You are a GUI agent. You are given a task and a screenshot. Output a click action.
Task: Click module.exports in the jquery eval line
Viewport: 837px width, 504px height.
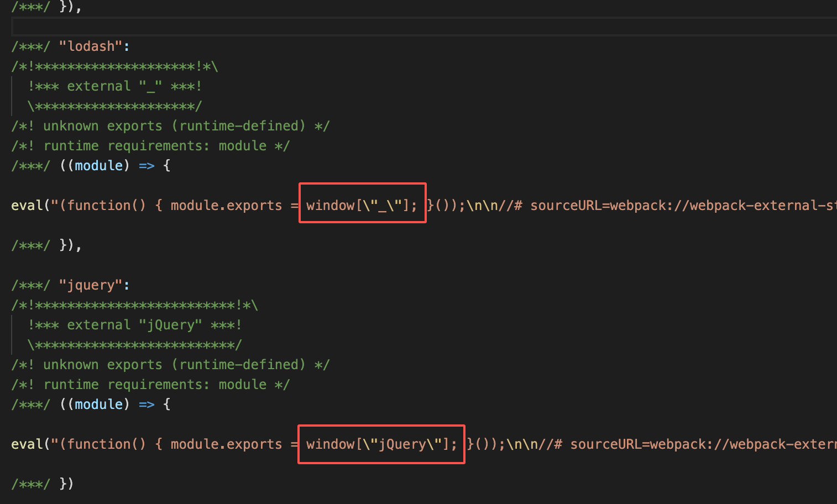227,444
